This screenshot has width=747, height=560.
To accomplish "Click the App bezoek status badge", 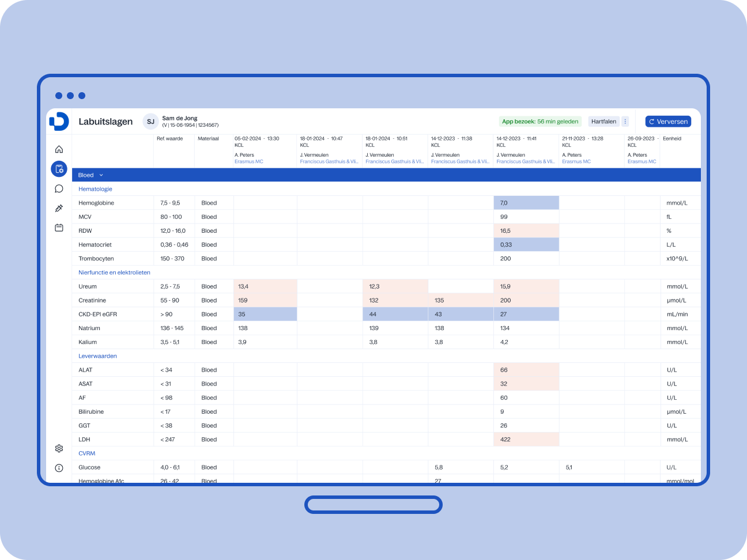I will (x=540, y=122).
